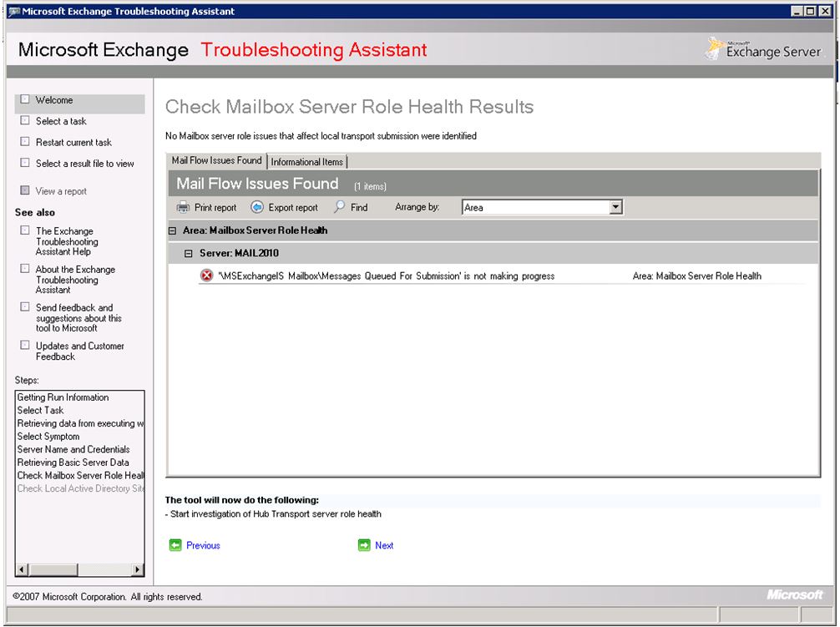840x627 pixels.
Task: Collapse the Area: Mailbox Server Role Health group
Action: coord(173,230)
